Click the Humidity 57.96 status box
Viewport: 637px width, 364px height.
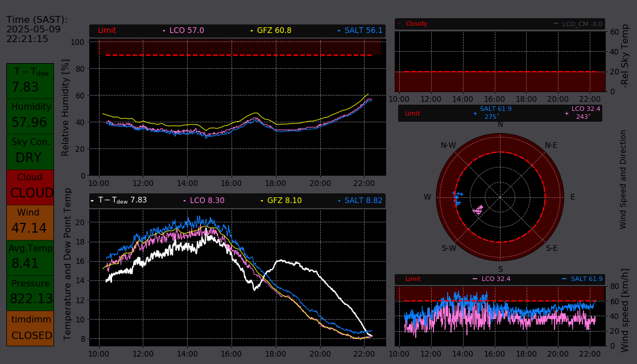point(30,116)
